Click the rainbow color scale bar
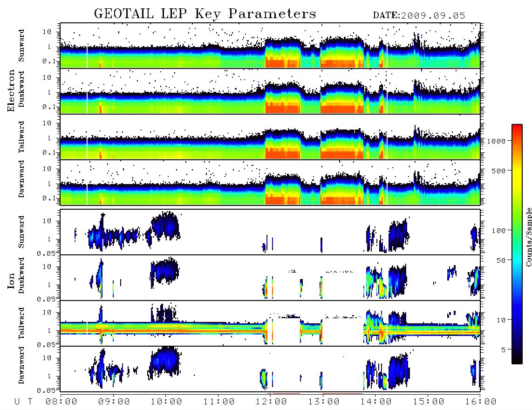 click(x=517, y=244)
